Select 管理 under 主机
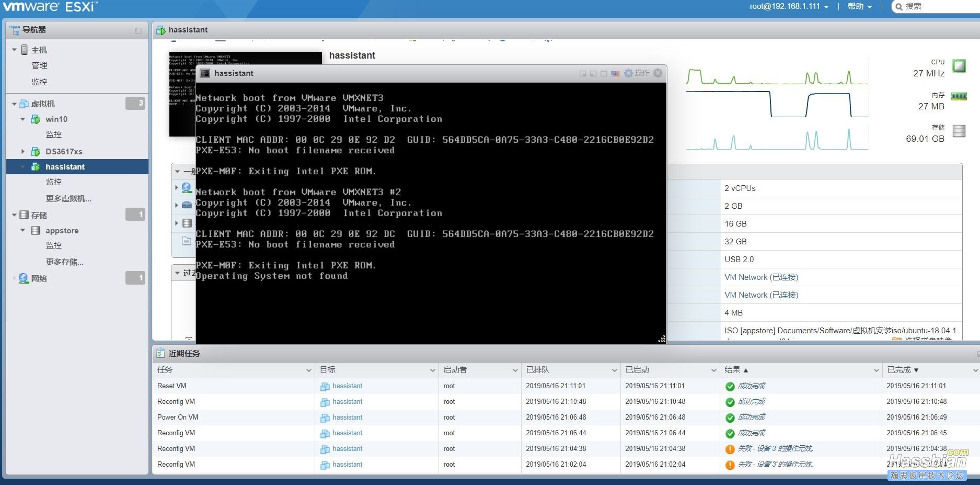This screenshot has width=980, height=485. [x=39, y=65]
